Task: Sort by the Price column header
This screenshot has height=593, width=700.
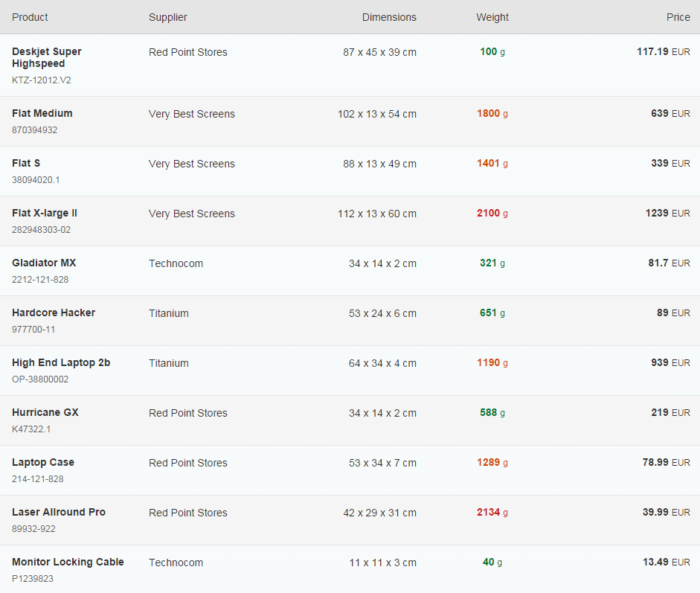Action: point(678,17)
